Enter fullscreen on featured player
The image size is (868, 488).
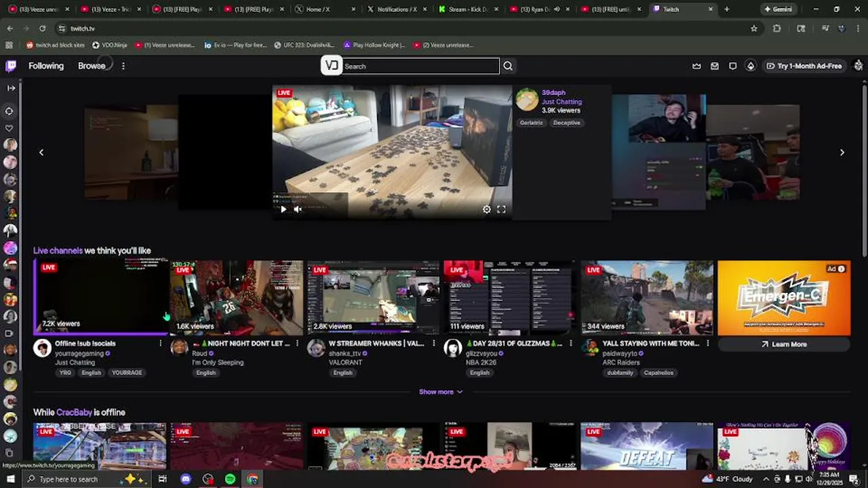(x=501, y=209)
